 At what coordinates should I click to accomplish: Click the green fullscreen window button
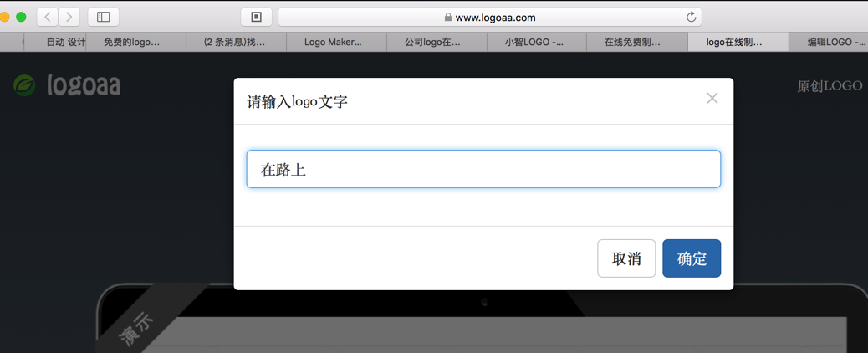pos(21,18)
